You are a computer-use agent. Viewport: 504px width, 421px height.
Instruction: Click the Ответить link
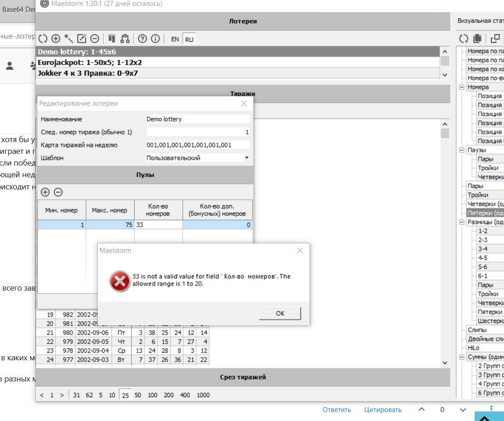click(337, 410)
